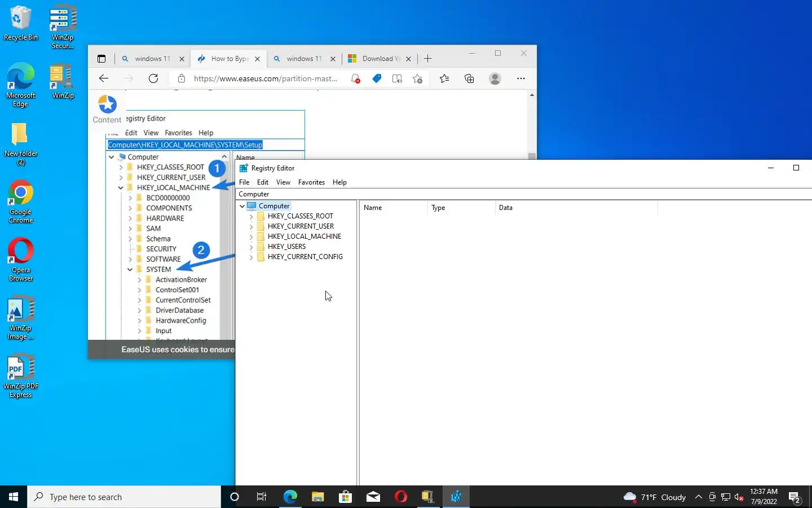Open File Explorer from taskbar

click(x=318, y=497)
